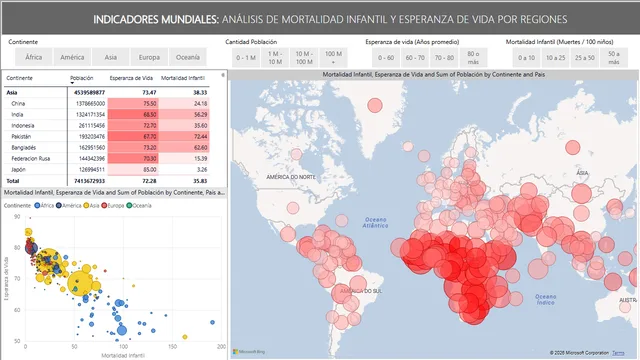The height and width of the screenshot is (360, 640).
Task: Toggle life expectancy range 70 - 80
Action: pos(444,58)
